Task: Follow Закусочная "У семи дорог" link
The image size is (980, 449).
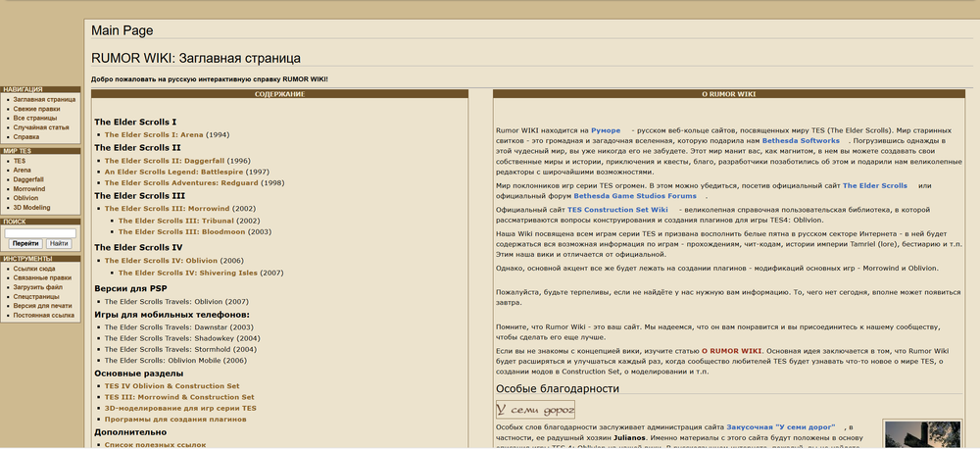Action: [781, 427]
